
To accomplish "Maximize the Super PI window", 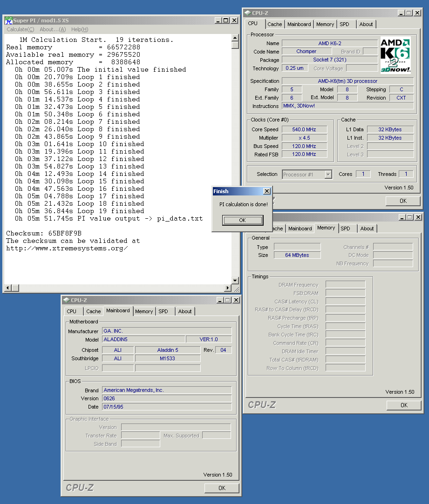I will (226, 20).
